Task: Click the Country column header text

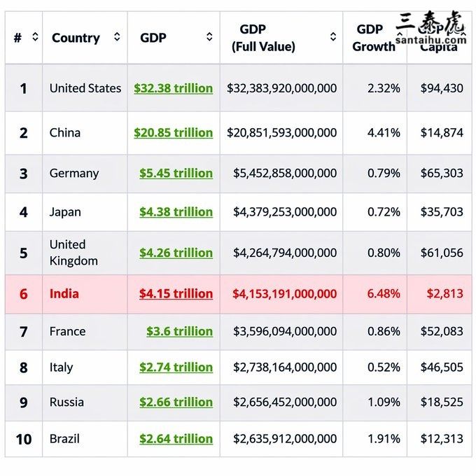Action: tap(76, 38)
